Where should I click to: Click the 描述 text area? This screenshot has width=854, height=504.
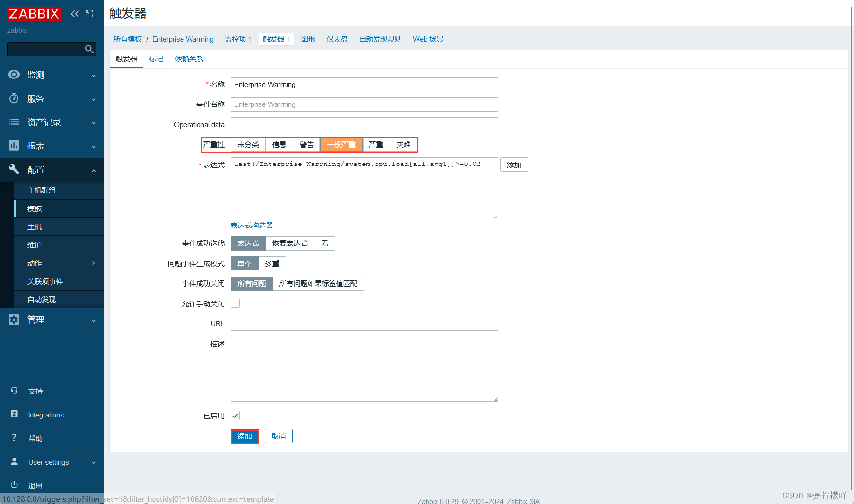(364, 369)
